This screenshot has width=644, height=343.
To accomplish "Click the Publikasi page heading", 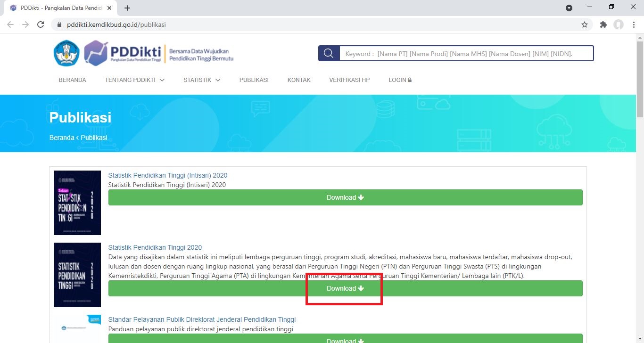I will click(x=80, y=117).
